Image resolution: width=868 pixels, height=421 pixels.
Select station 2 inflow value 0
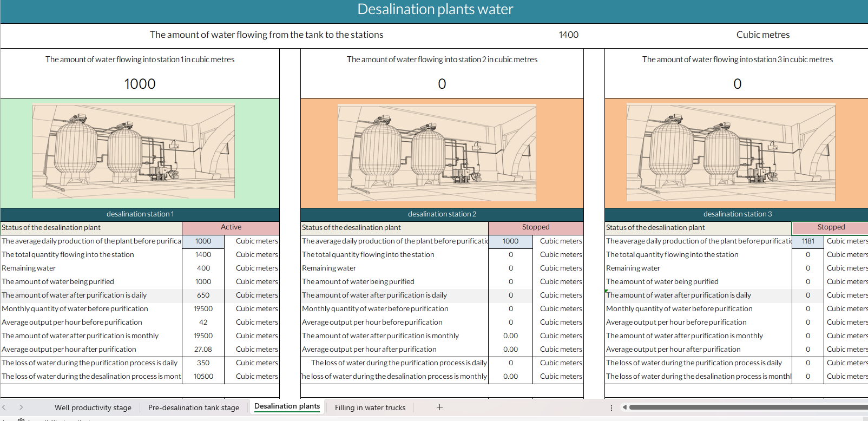point(442,84)
